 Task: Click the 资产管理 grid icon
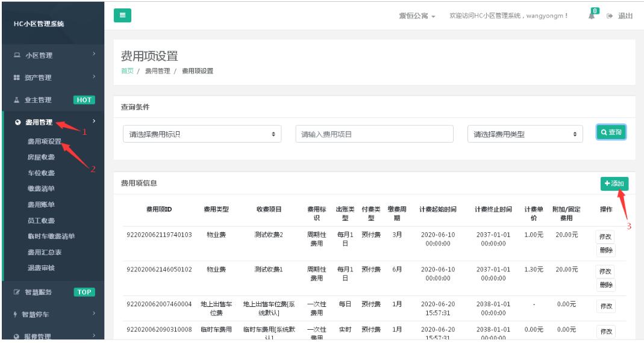16,78
